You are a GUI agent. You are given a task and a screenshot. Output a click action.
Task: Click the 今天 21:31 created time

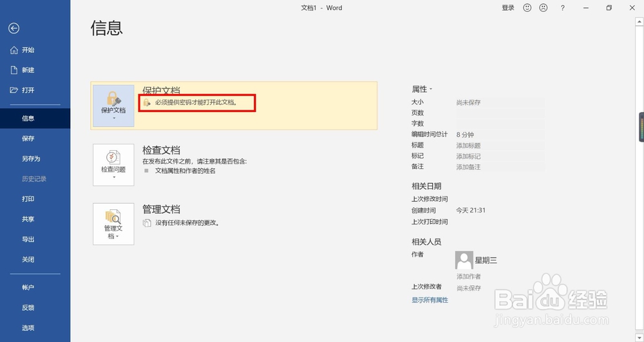(471, 210)
